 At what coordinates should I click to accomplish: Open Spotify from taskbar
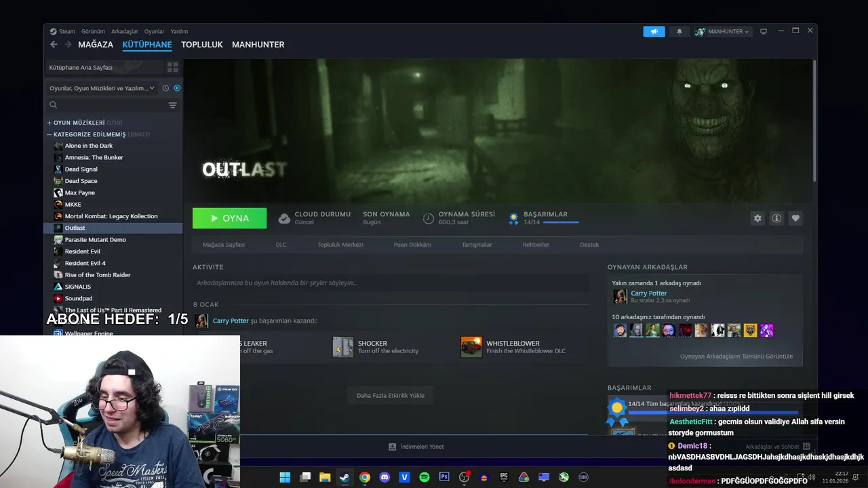click(425, 477)
